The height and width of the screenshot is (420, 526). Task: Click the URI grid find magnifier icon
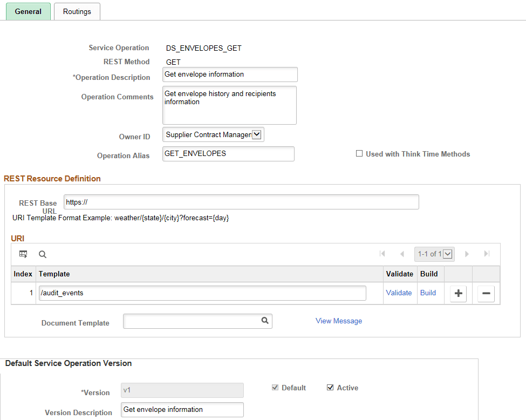pyautogui.click(x=43, y=254)
